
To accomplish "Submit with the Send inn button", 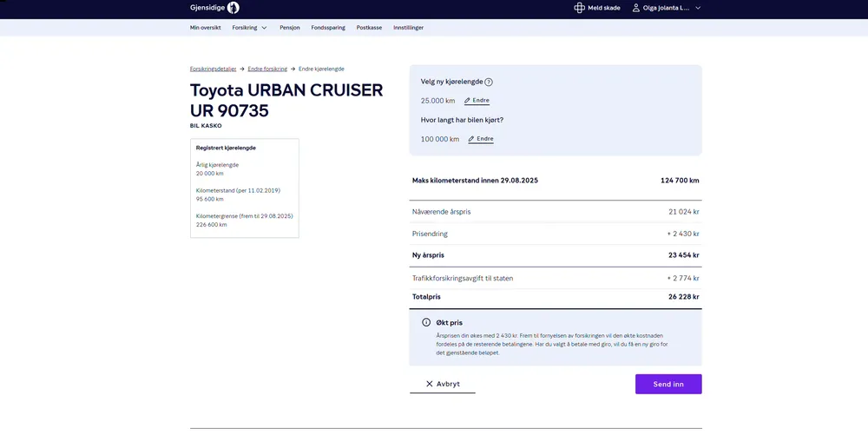I will (668, 384).
